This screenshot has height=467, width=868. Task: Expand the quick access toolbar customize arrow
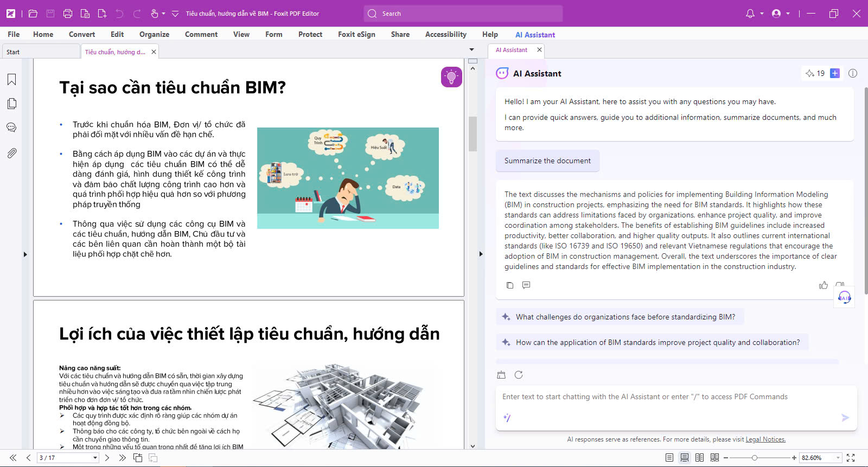pos(175,14)
